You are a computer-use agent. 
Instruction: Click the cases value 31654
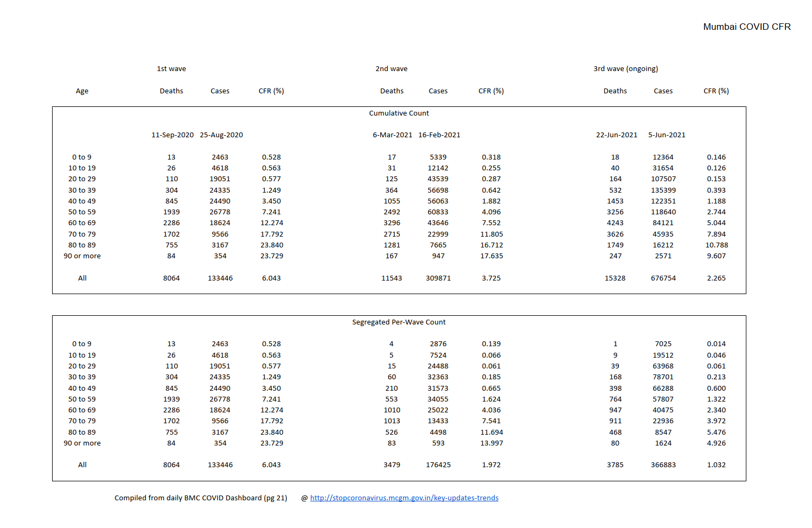(663, 168)
